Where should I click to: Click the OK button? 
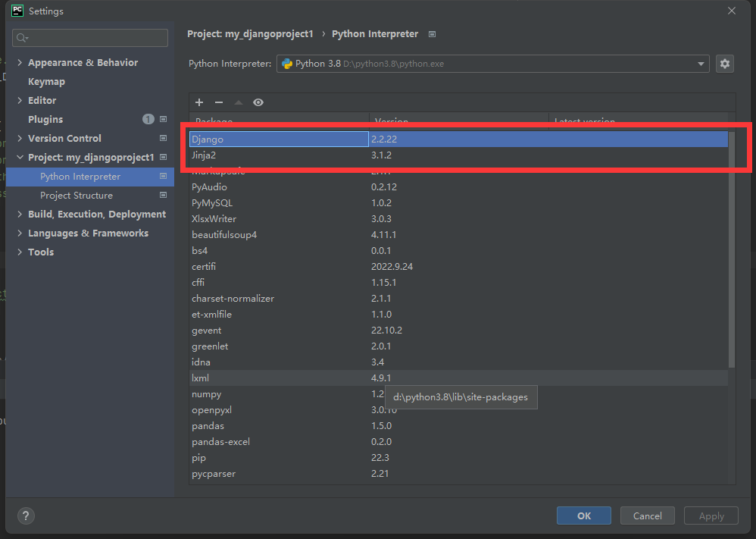pos(584,515)
